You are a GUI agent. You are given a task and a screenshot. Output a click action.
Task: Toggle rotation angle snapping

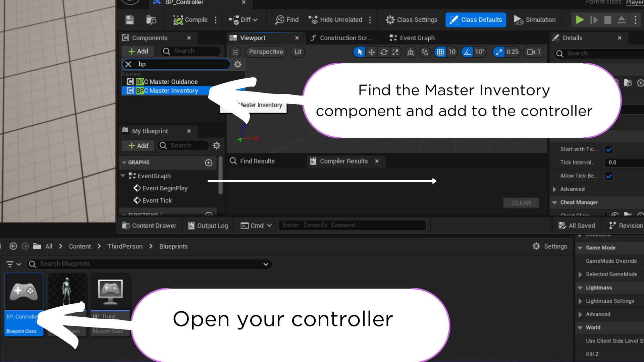coord(467,52)
